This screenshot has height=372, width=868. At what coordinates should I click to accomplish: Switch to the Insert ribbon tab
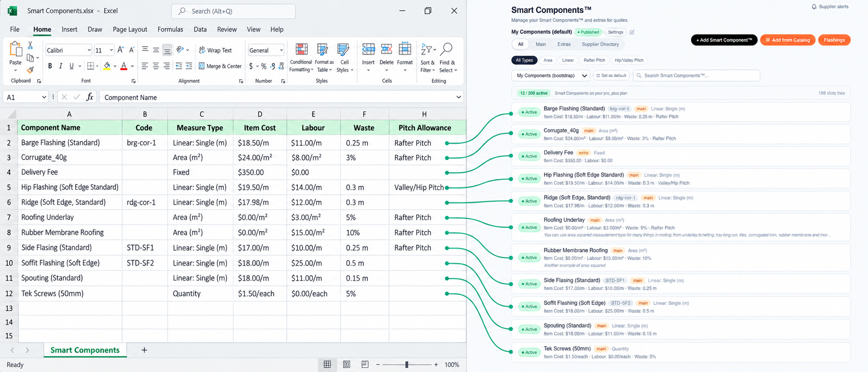point(69,29)
